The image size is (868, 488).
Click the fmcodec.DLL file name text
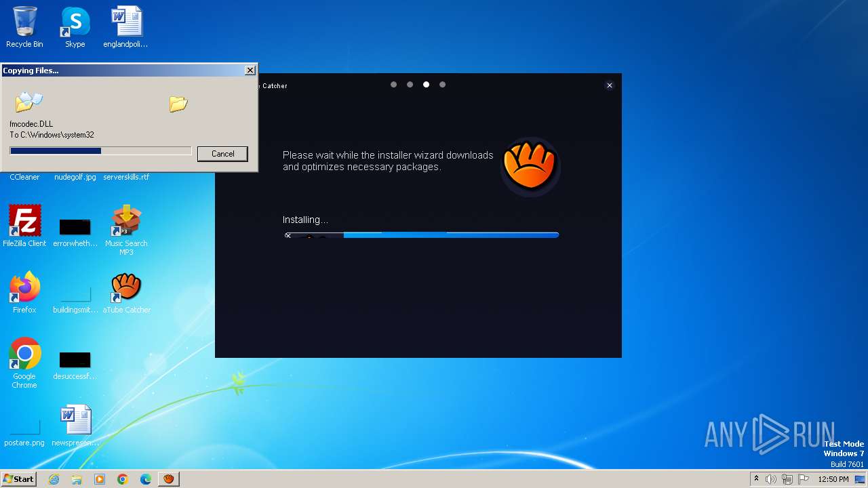click(31, 124)
